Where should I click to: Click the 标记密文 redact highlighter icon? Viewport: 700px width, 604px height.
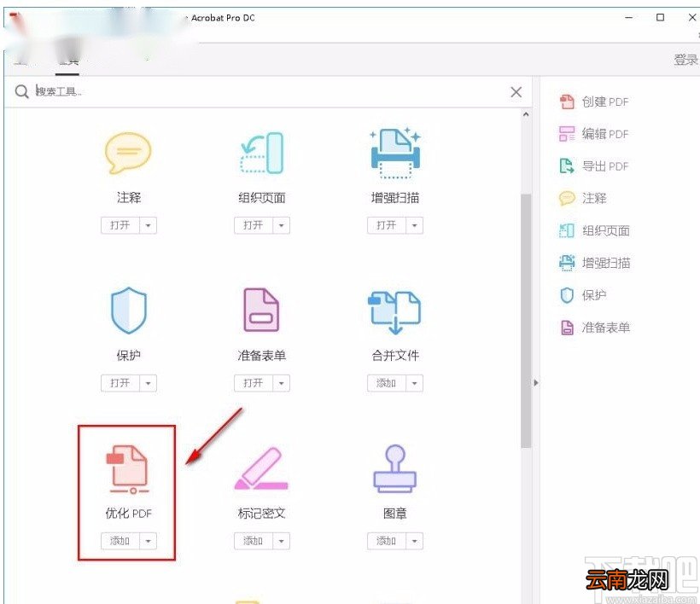(x=261, y=468)
